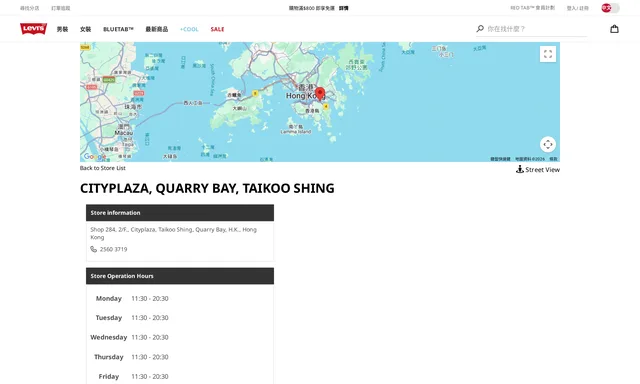This screenshot has width=640, height=384.
Task: Click the Monday day label
Action: 109,298
